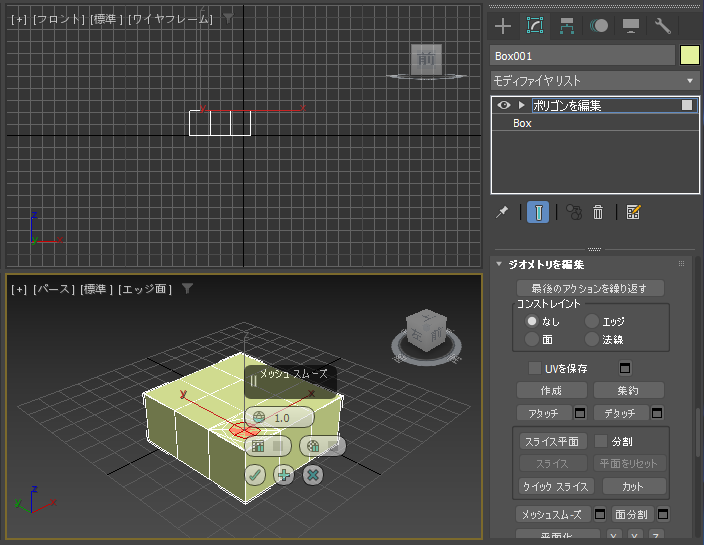Enable the UVを保存 checkbox
The height and width of the screenshot is (545, 704).
click(535, 368)
